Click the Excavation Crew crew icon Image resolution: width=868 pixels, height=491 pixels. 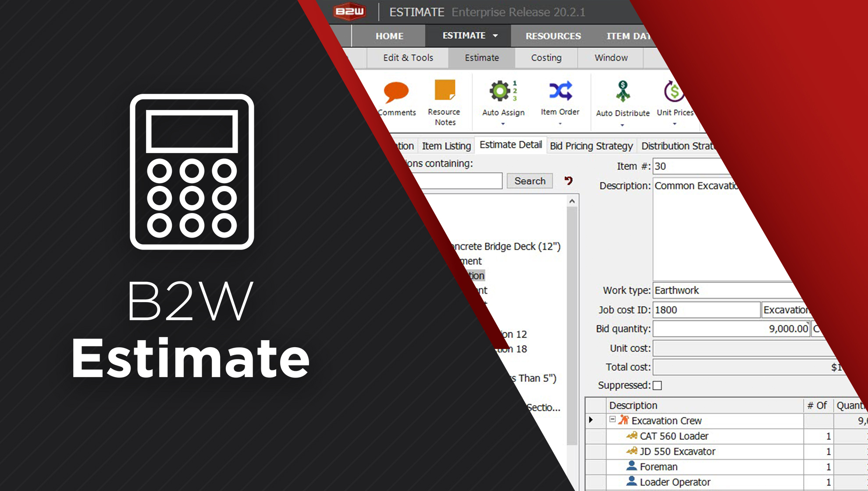point(623,420)
